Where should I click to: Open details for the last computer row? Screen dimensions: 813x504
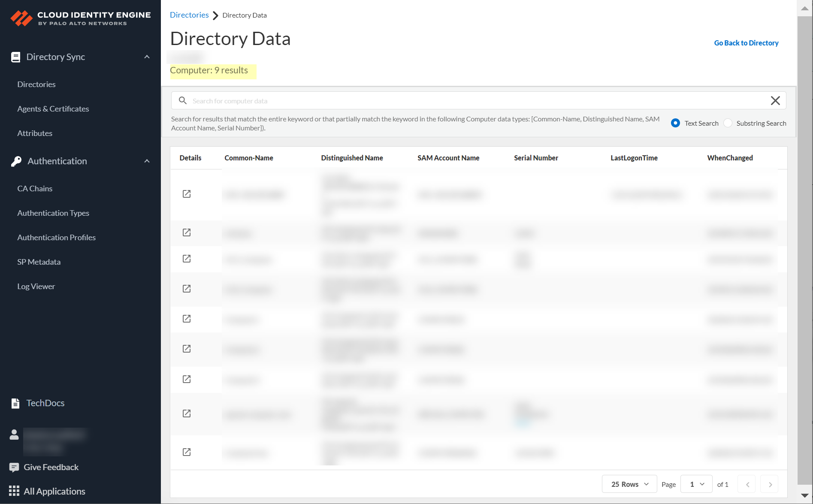tap(187, 452)
